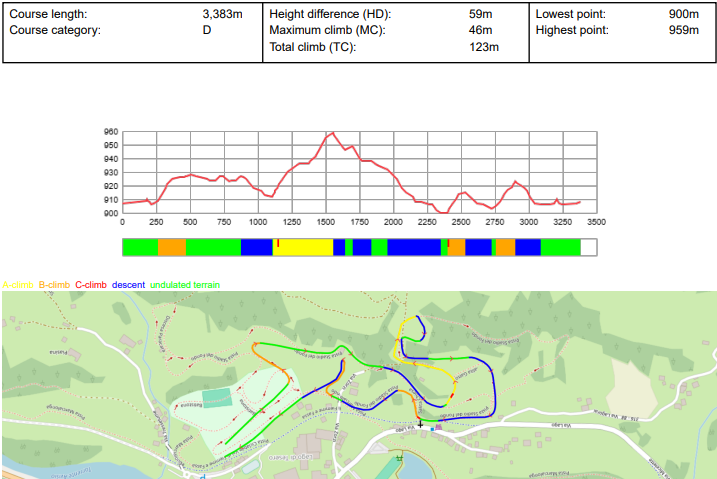Click the purple marker beside the black cross
Viewport: 717px width, 479px height.
437,425
